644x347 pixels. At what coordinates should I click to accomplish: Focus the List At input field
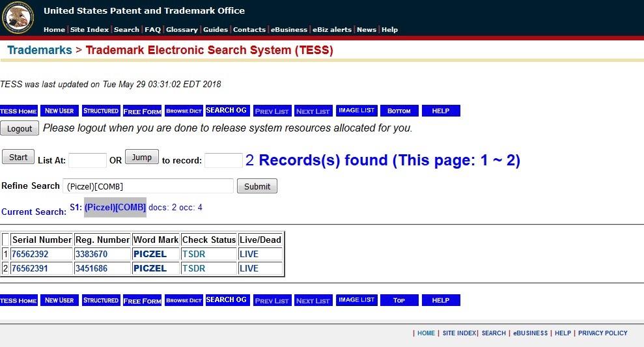pos(87,160)
